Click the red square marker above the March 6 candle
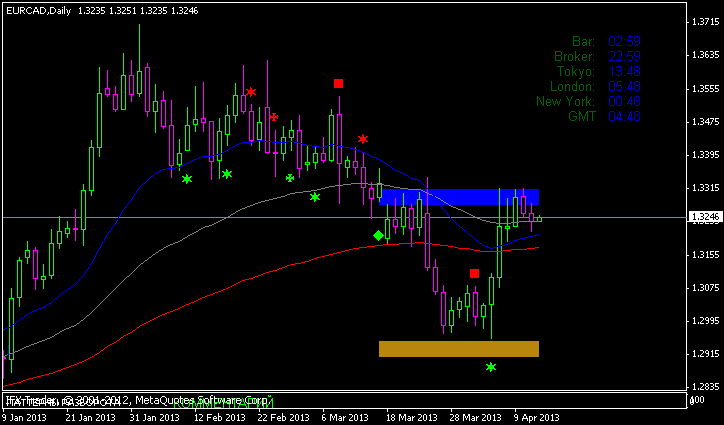Image resolution: width=724 pixels, height=425 pixels. [339, 84]
